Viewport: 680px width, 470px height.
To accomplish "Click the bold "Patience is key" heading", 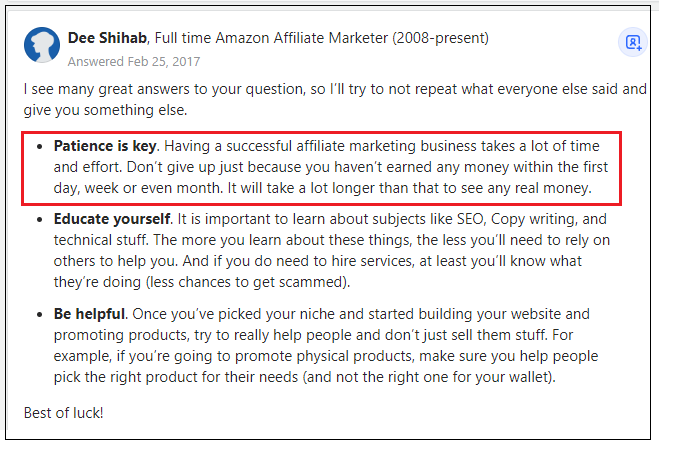I will 106,146.
